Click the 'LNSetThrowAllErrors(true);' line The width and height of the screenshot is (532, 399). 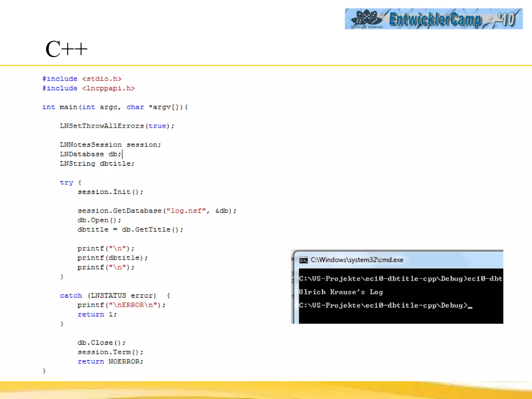coord(117,126)
